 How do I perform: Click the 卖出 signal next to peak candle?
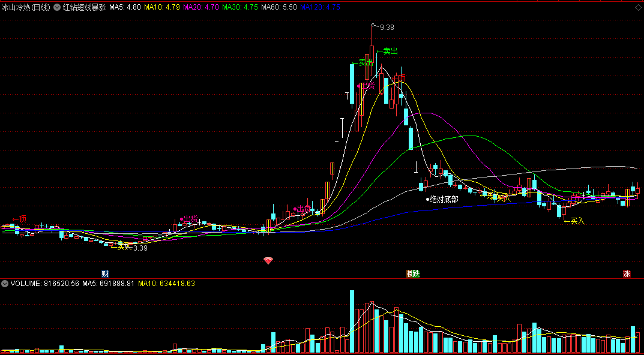(x=387, y=51)
